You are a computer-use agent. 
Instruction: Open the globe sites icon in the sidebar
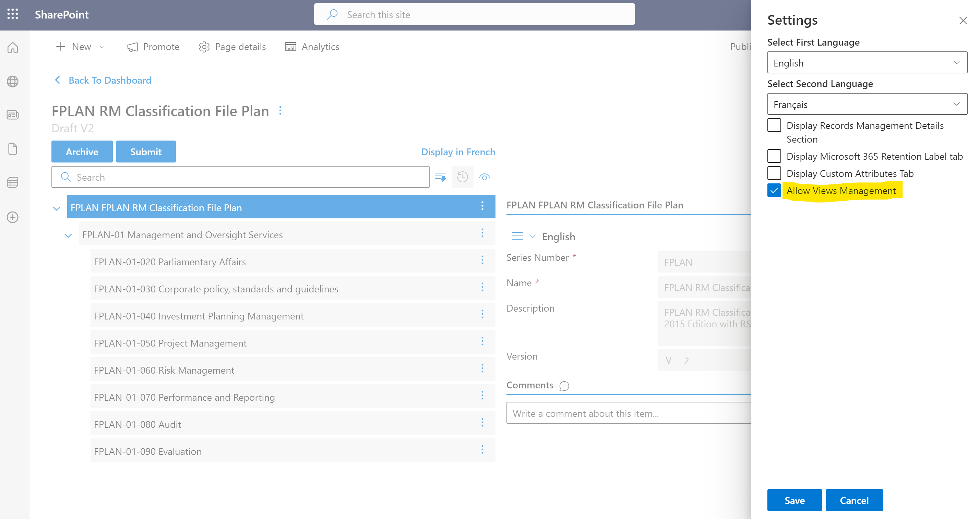coord(13,81)
